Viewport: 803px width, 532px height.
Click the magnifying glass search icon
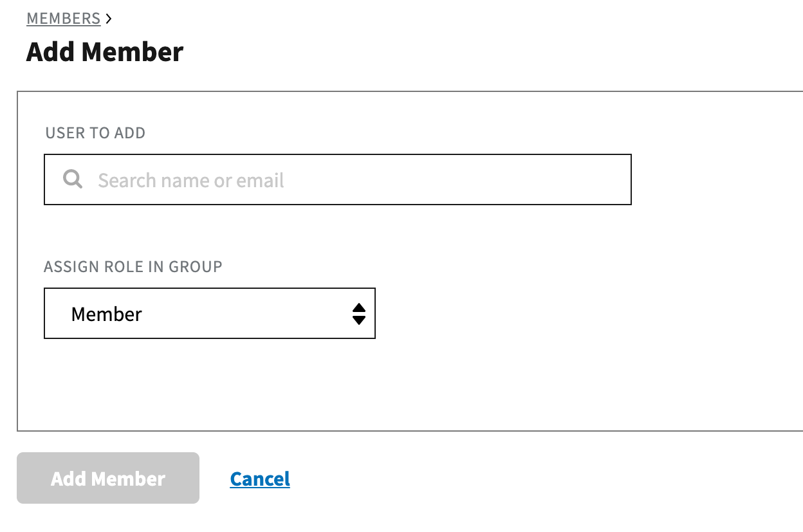click(x=73, y=179)
